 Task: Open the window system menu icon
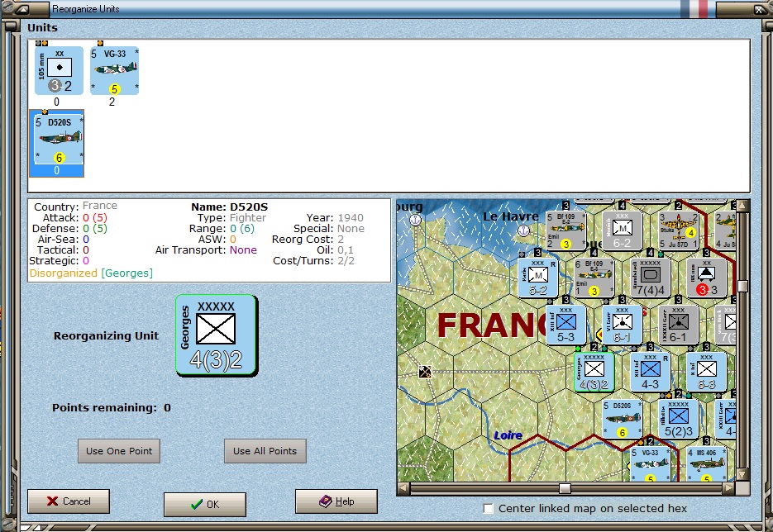pyautogui.click(x=23, y=9)
